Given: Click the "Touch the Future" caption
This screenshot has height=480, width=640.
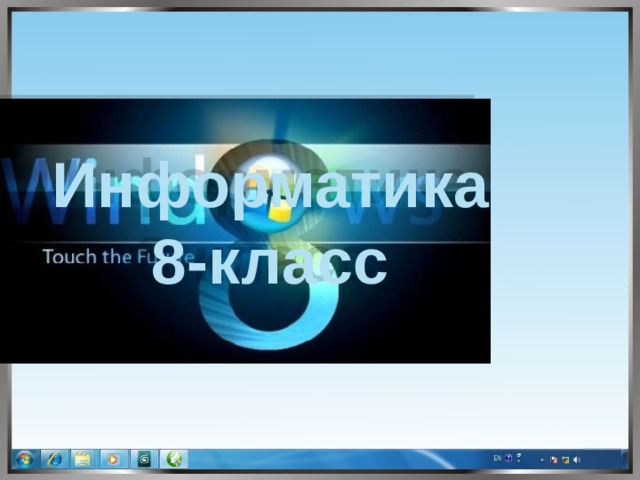Looking at the screenshot, I should coord(118,257).
